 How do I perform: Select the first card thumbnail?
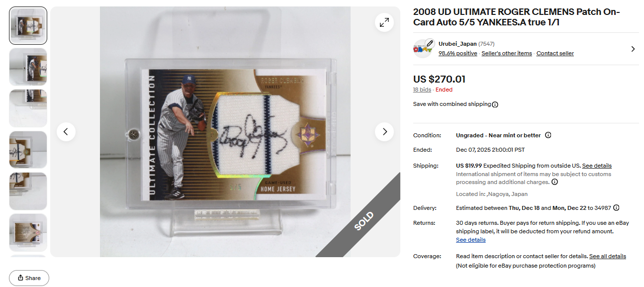tap(28, 25)
